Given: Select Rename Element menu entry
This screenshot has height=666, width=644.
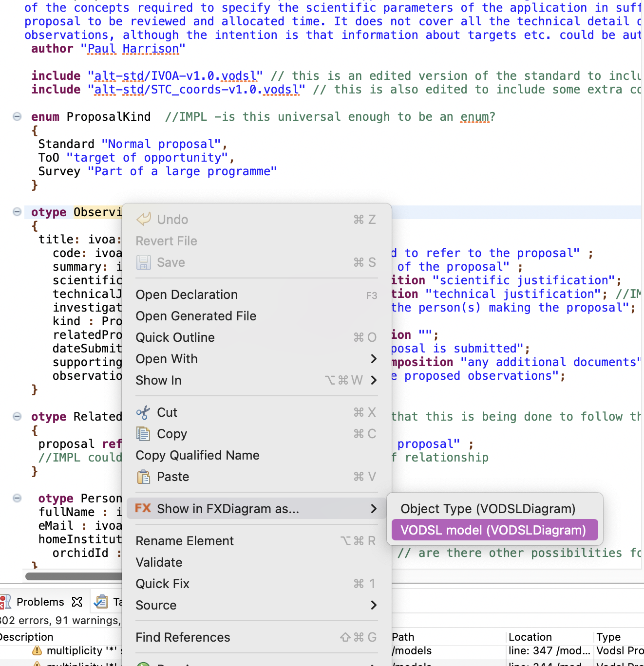Looking at the screenshot, I should point(257,541).
